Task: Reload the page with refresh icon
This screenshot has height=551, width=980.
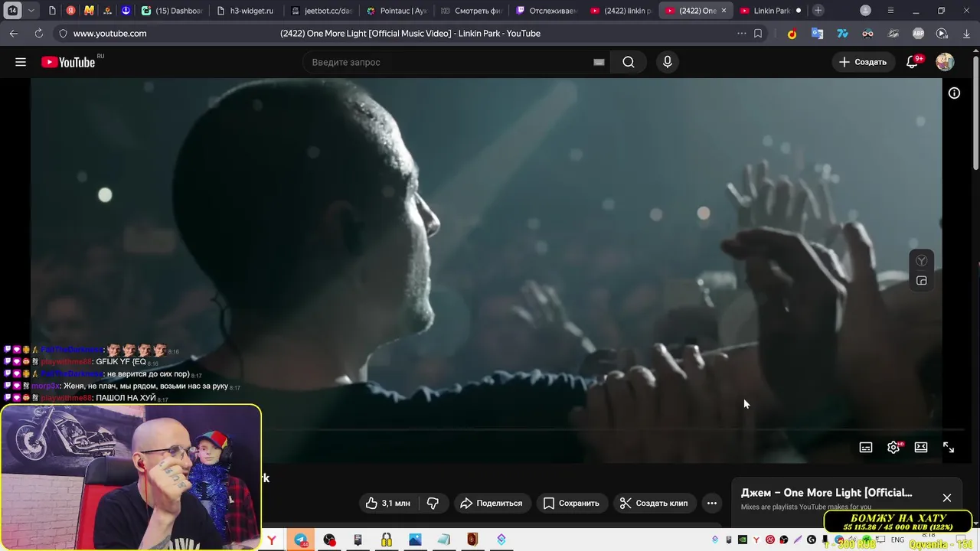Action: 39,34
